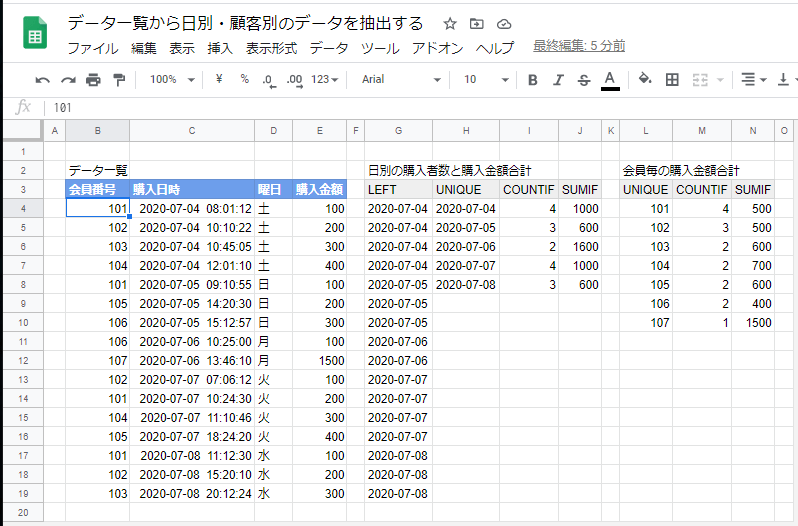798x526 pixels.
Task: Click the Google Sheets home icon
Action: [35, 33]
